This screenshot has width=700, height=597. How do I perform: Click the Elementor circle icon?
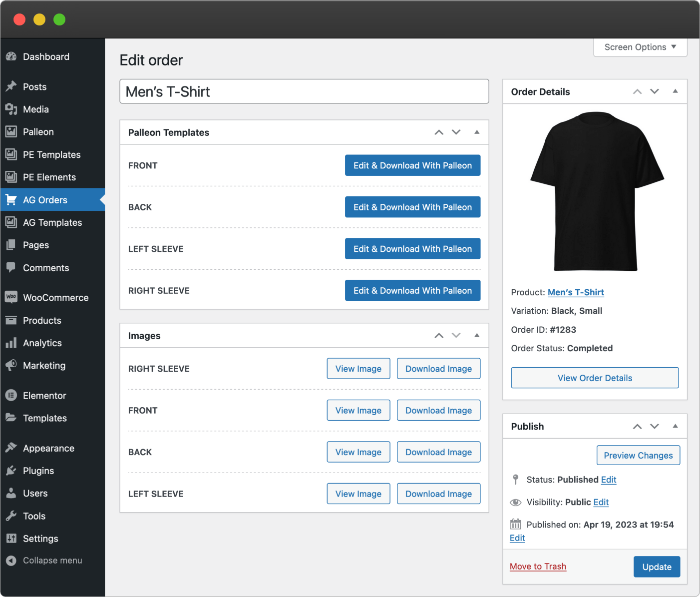(11, 395)
